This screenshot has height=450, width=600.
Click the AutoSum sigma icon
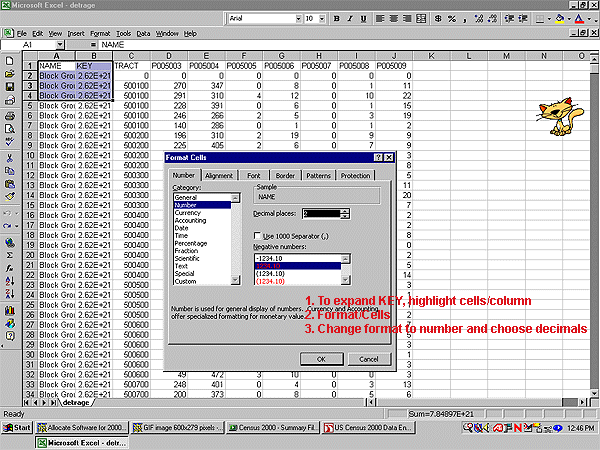point(9,255)
